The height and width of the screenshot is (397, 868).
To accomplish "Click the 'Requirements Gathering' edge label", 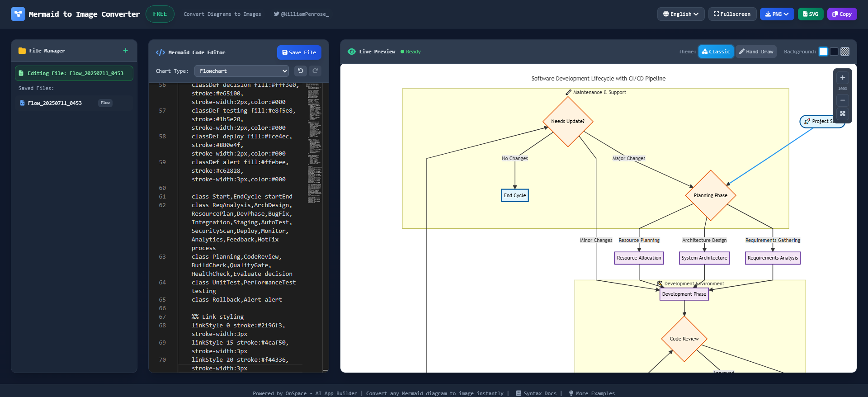I will click(773, 240).
